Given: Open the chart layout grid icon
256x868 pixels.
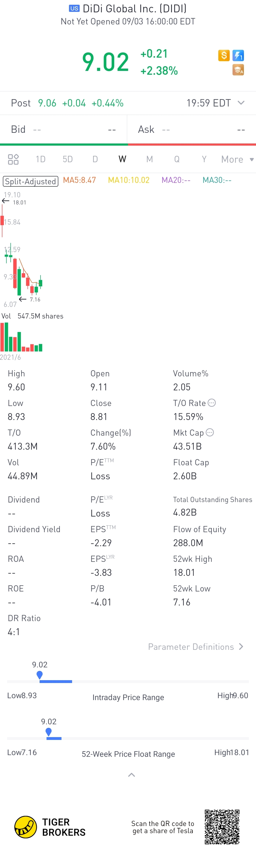Looking at the screenshot, I should click(x=13, y=159).
